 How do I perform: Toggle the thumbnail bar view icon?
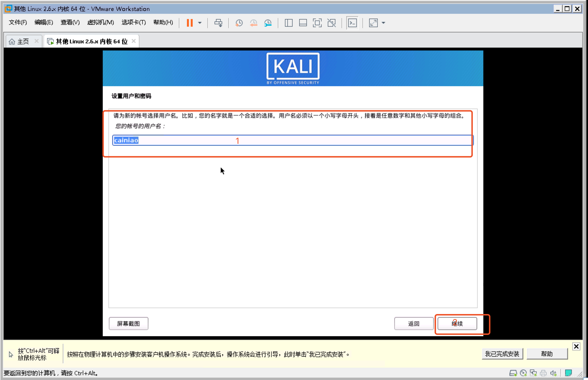coord(303,23)
